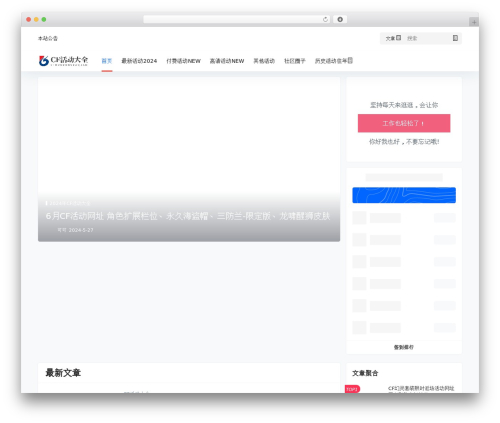Open the 6月CF活动网址 featured article title
500x423 pixels.
(188, 216)
